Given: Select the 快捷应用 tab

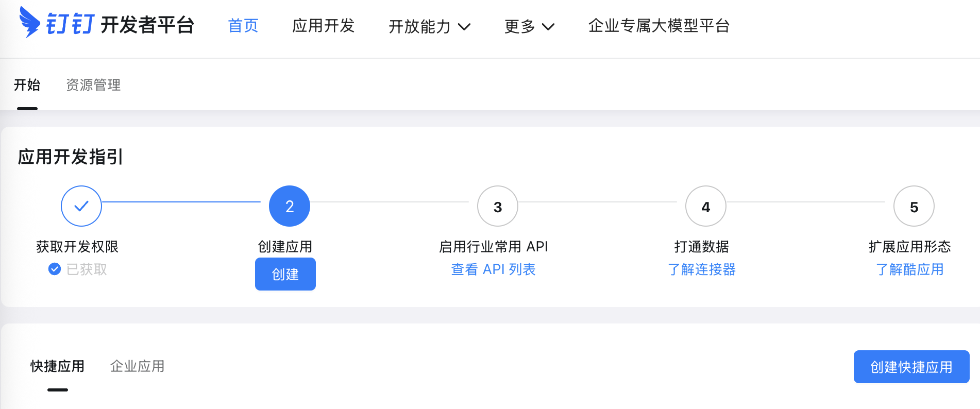Looking at the screenshot, I should [58, 366].
